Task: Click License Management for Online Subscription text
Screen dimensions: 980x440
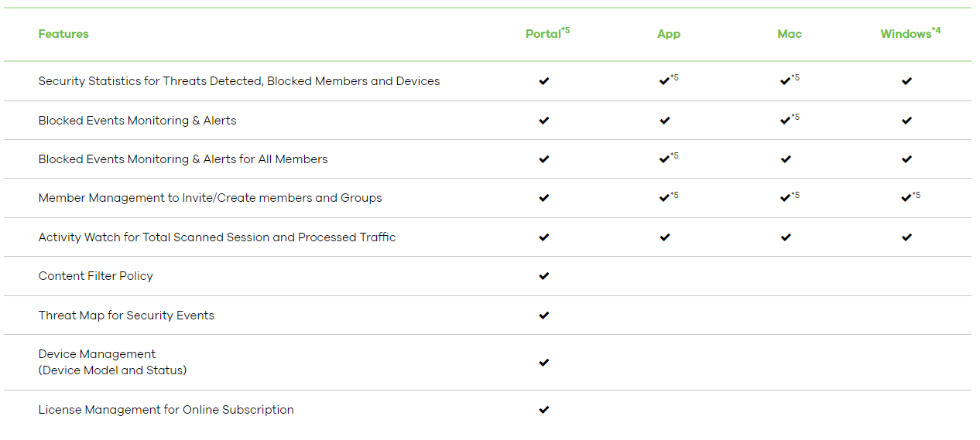Action: 166,410
